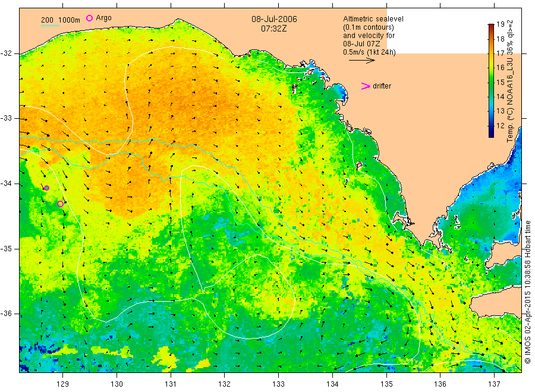Click the 'drifter' legend label
The height and width of the screenshot is (392, 535).
(382, 86)
